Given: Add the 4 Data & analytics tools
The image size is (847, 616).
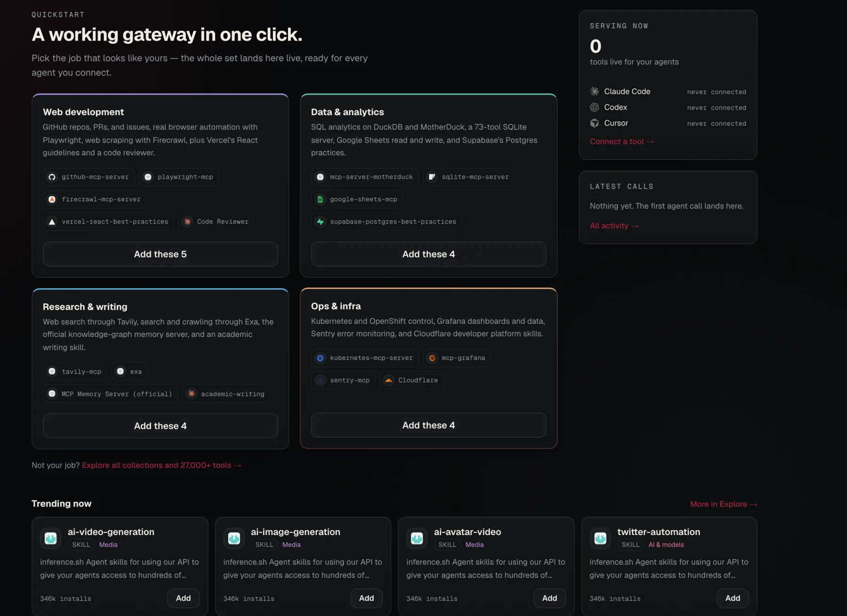Looking at the screenshot, I should coord(429,254).
